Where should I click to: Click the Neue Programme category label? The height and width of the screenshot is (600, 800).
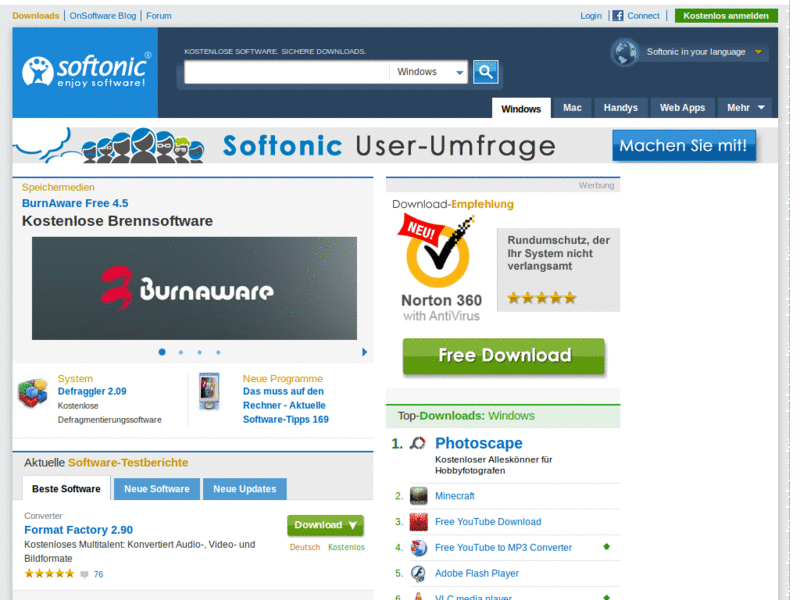[283, 379]
